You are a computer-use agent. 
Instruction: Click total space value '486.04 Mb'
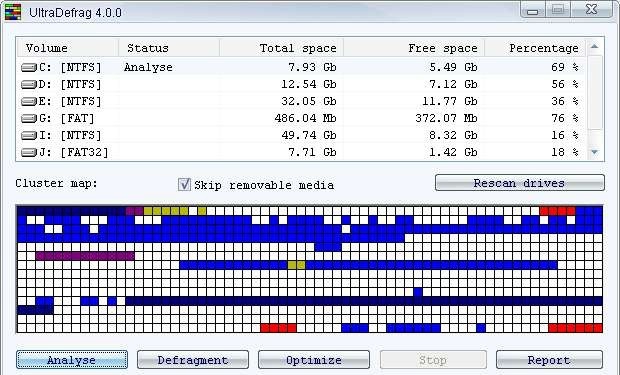pyautogui.click(x=306, y=118)
